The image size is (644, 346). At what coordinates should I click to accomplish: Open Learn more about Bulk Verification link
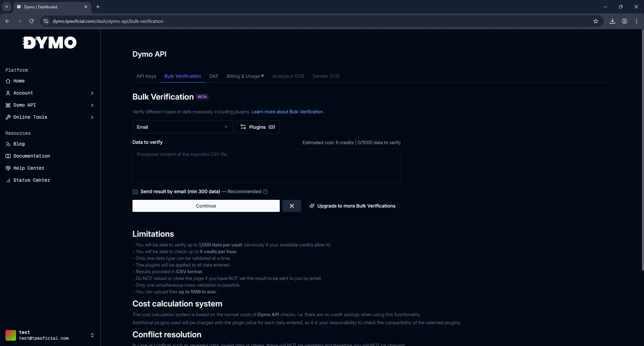(x=287, y=112)
